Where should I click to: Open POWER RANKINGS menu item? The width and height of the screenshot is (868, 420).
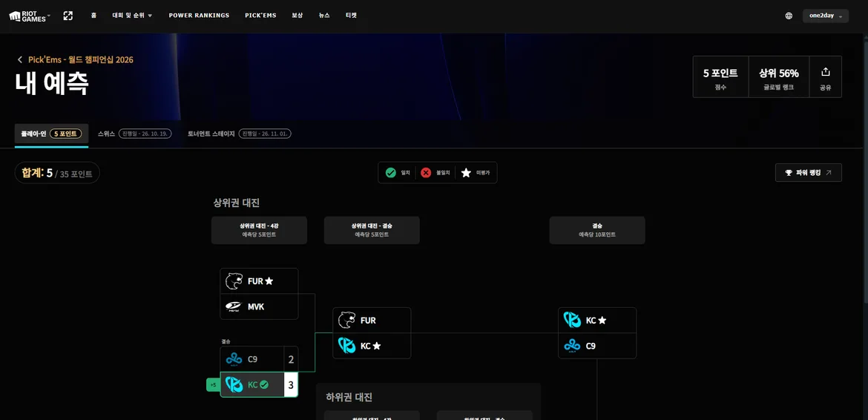tap(199, 16)
